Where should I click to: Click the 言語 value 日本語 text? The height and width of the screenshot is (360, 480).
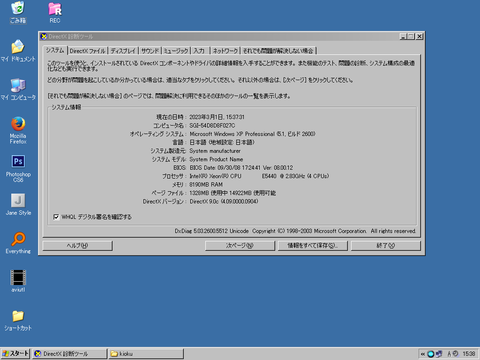pos(222,142)
